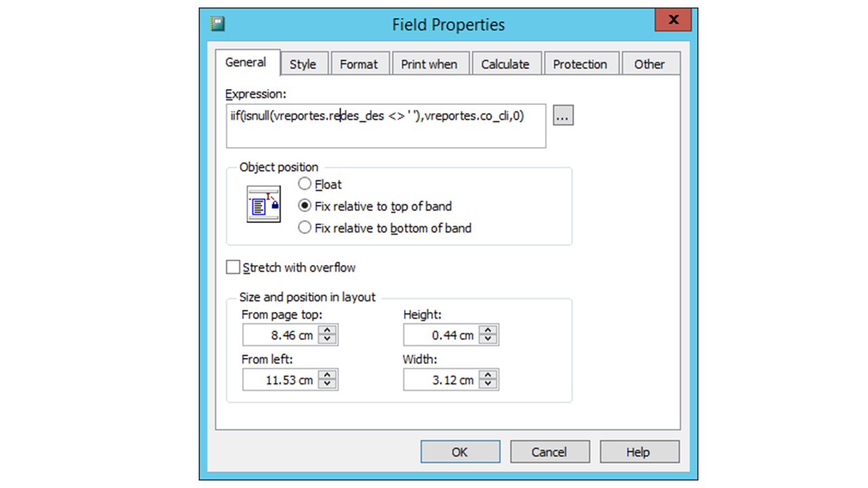The width and height of the screenshot is (868, 488).
Task: Click the Cancel button
Action: 550,451
